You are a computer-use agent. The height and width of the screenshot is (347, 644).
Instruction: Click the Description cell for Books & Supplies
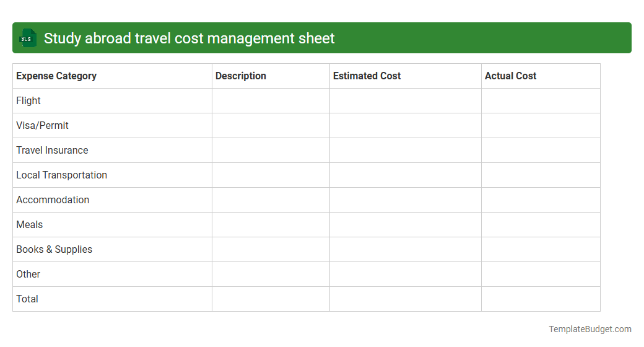point(271,250)
